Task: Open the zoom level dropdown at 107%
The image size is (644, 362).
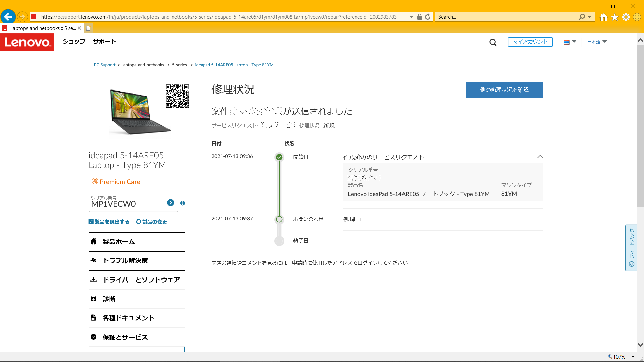Action: tap(633, 357)
